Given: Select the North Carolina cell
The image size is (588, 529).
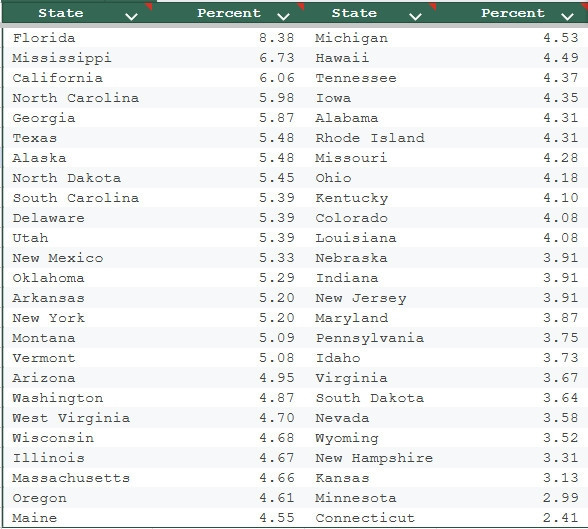Looking at the screenshot, I should pos(78,98).
